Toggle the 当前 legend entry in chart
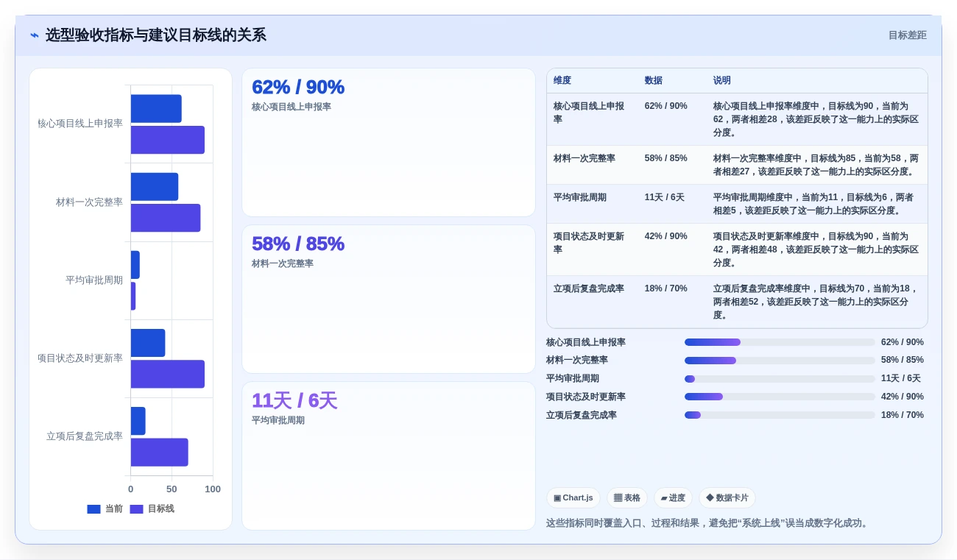Viewport: 957px width, 560px height. pos(105,508)
